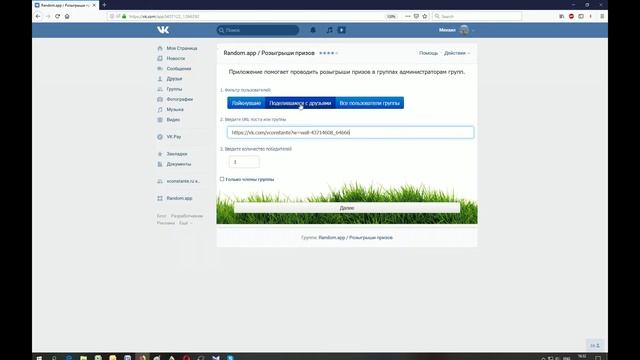Go back with the browser back arrow
This screenshot has width=640, height=360.
pos(38,16)
